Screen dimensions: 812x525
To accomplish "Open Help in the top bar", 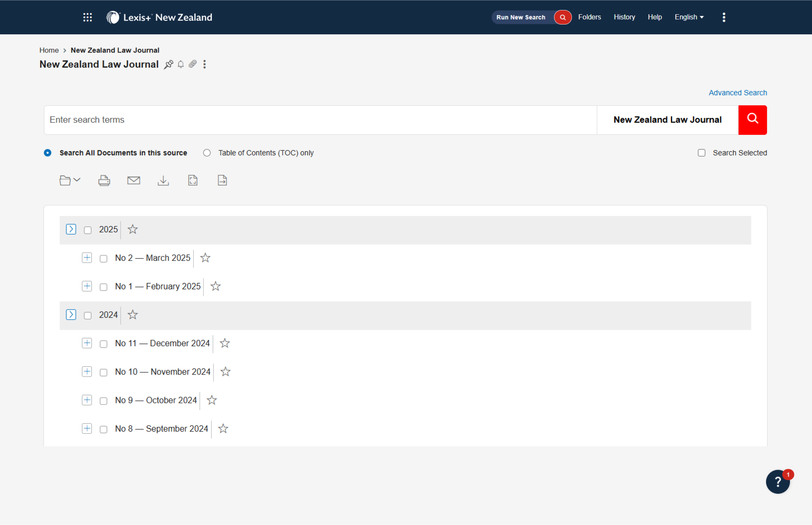I will 655,17.
